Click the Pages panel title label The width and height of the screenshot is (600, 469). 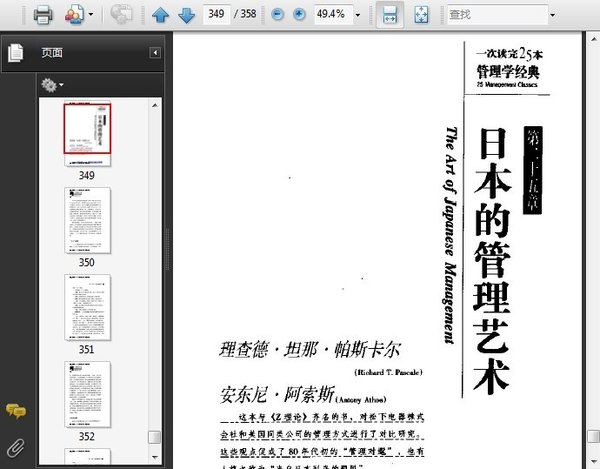tap(52, 53)
